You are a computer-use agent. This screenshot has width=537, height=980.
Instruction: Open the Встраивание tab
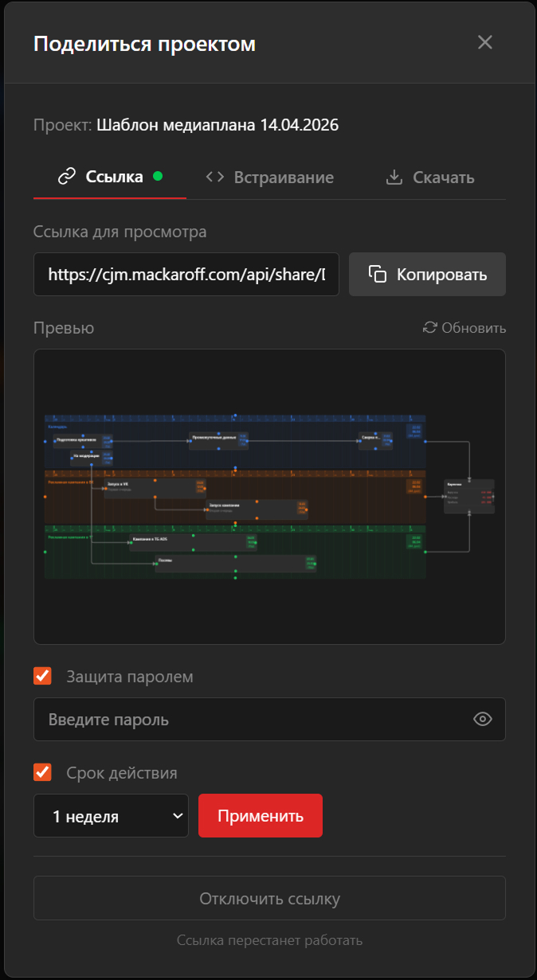pyautogui.click(x=269, y=178)
